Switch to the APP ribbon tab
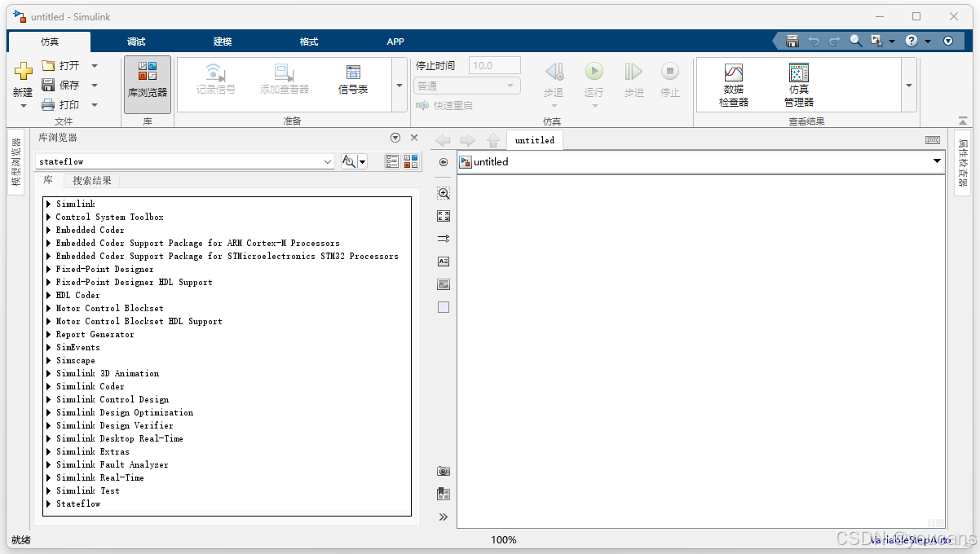The image size is (980, 554). (x=395, y=42)
